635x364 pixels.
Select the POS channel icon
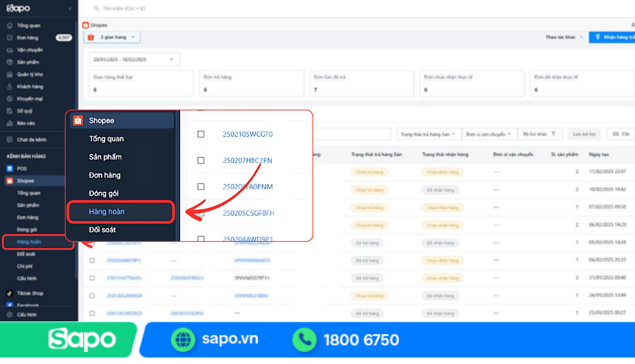tap(10, 168)
